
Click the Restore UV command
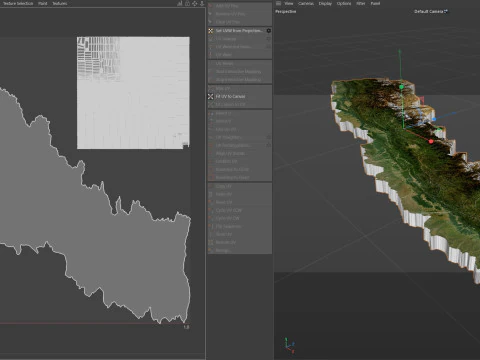(x=240, y=242)
